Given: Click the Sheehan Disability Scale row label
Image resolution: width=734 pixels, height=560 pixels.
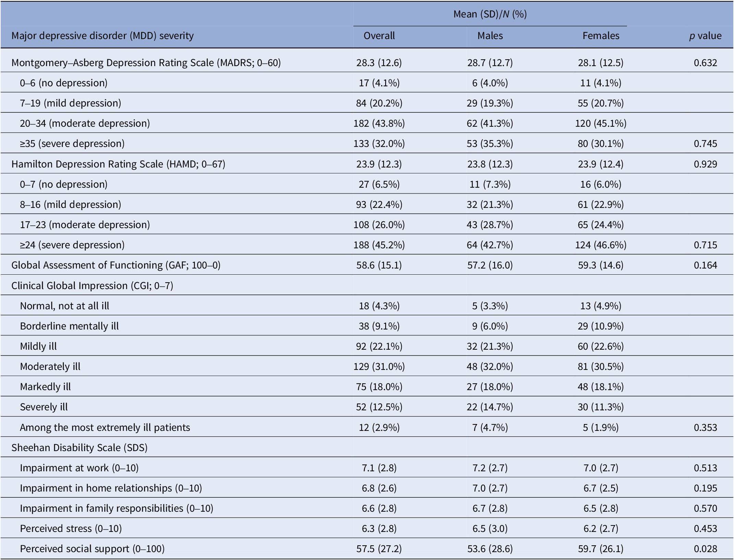Looking at the screenshot, I should [x=79, y=448].
